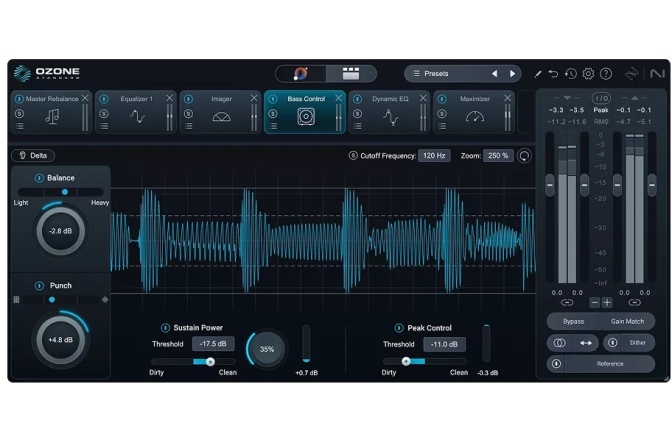Click Peak Control threshold -11.0 dB field
The width and height of the screenshot is (672, 440).
(444, 344)
